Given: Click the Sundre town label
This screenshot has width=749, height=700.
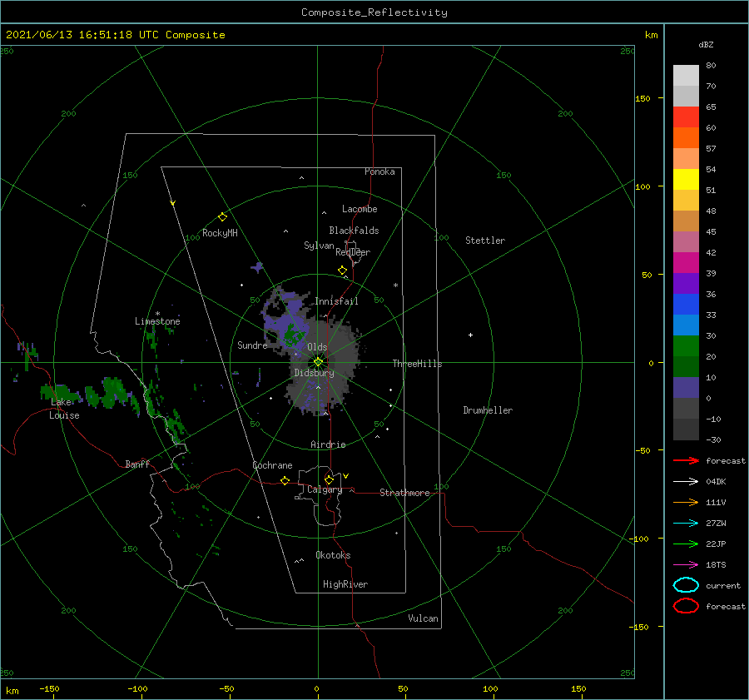Looking at the screenshot, I should point(252,345).
